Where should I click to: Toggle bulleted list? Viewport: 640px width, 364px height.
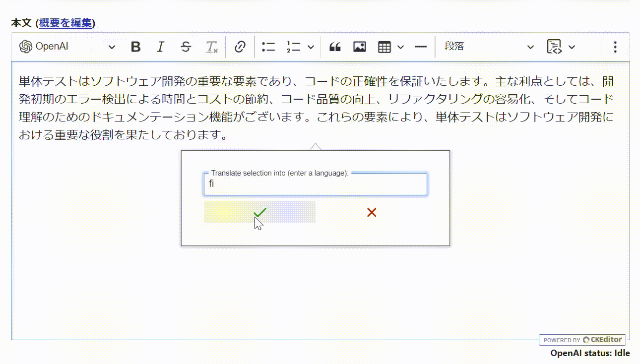click(268, 46)
